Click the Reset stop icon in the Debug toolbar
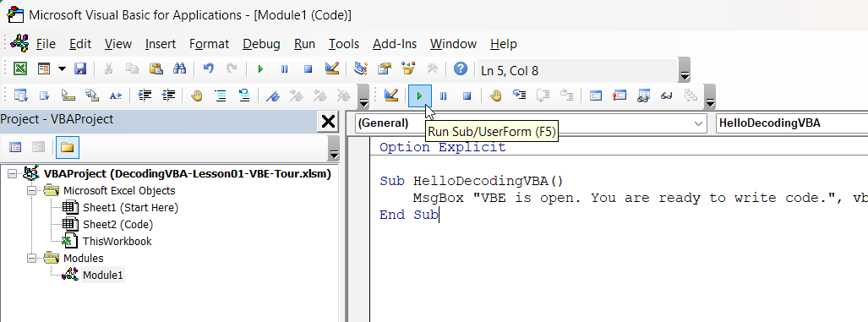The width and height of the screenshot is (868, 322). [x=467, y=96]
